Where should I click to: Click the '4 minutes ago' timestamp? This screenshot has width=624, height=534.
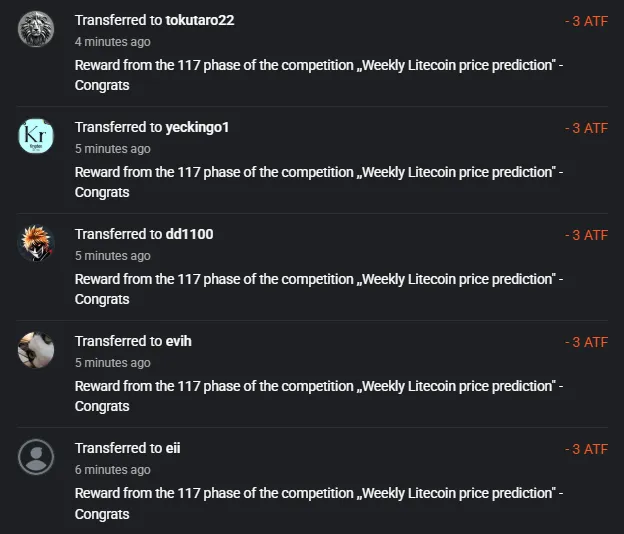(113, 42)
